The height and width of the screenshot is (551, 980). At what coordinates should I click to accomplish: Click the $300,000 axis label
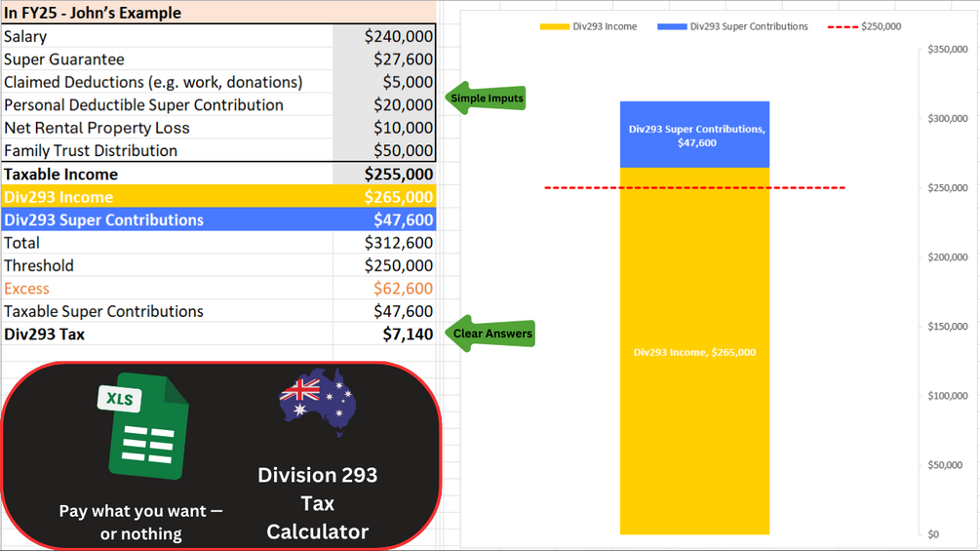click(948, 118)
